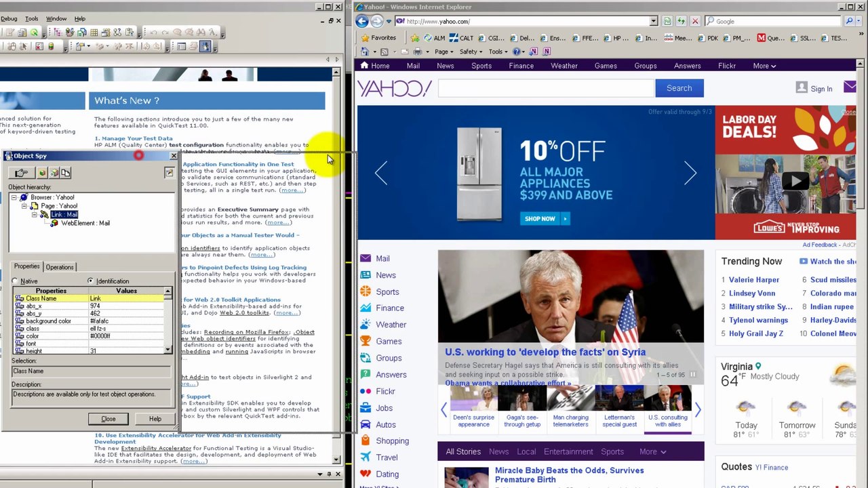Switch to the Operations tab in Object Spy
The image size is (868, 488).
pyautogui.click(x=60, y=267)
